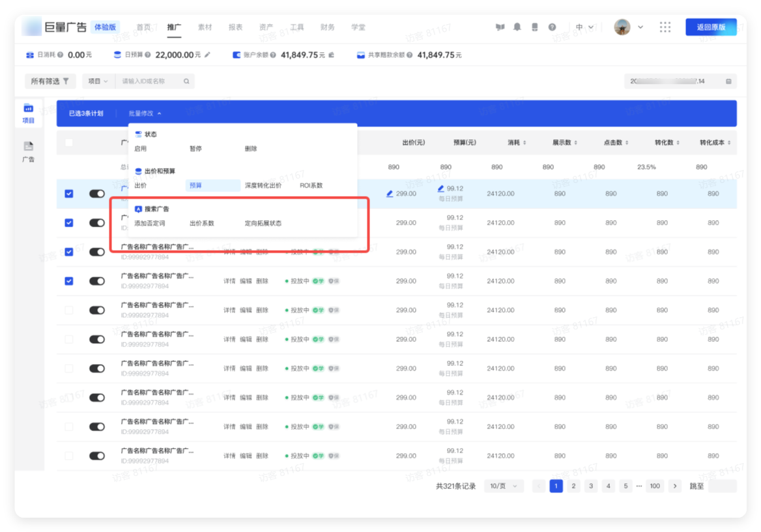761x532 pixels.
Task: Click the user avatar picture
Action: click(622, 27)
